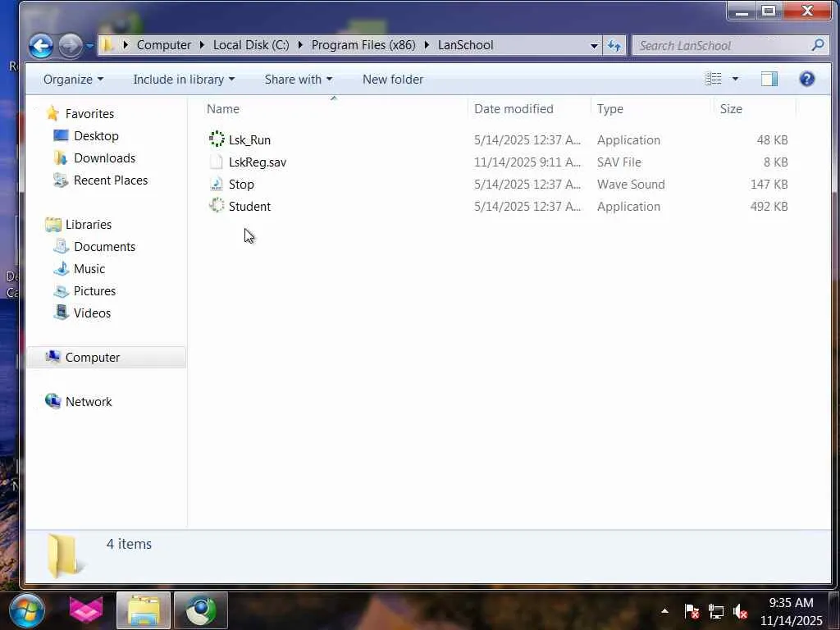Open the pink taskbar application icon
This screenshot has height=630, width=840.
85,610
